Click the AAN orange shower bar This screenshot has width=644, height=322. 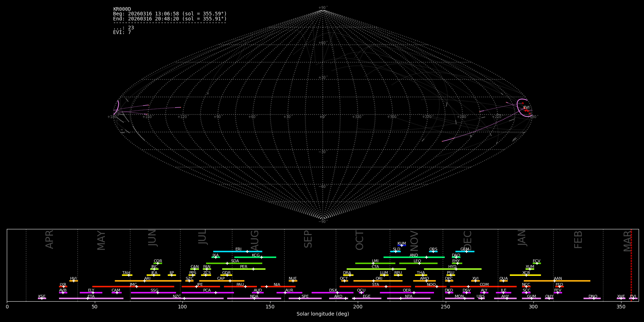557,281
